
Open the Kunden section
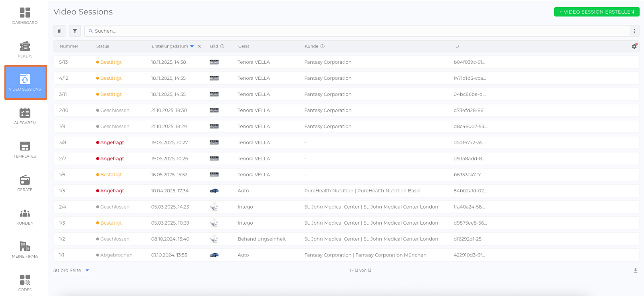[25, 217]
